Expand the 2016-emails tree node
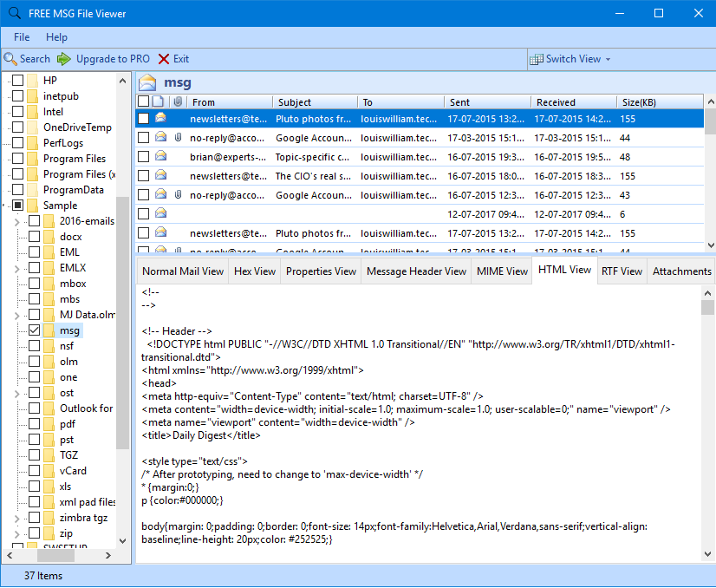 pyautogui.click(x=16, y=220)
